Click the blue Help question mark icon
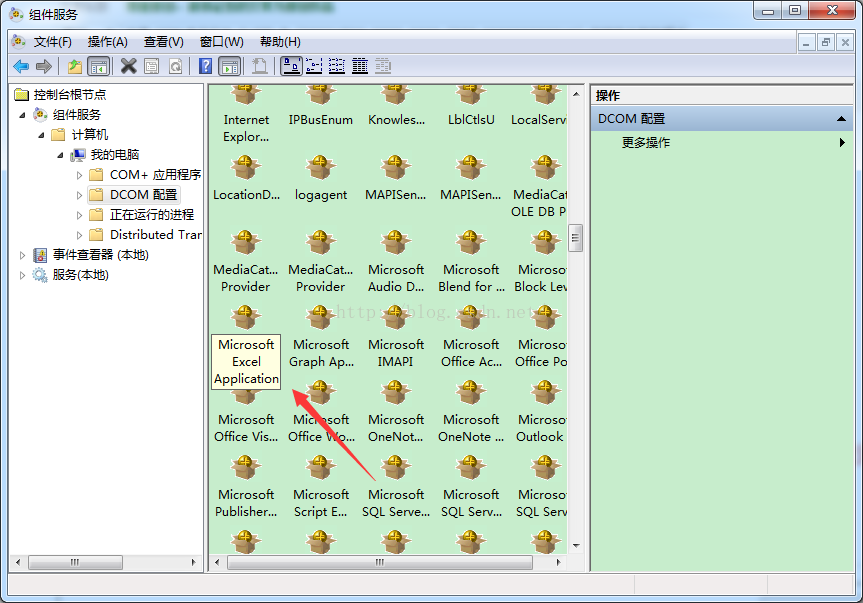Viewport: 863px width, 603px height. 205,67
